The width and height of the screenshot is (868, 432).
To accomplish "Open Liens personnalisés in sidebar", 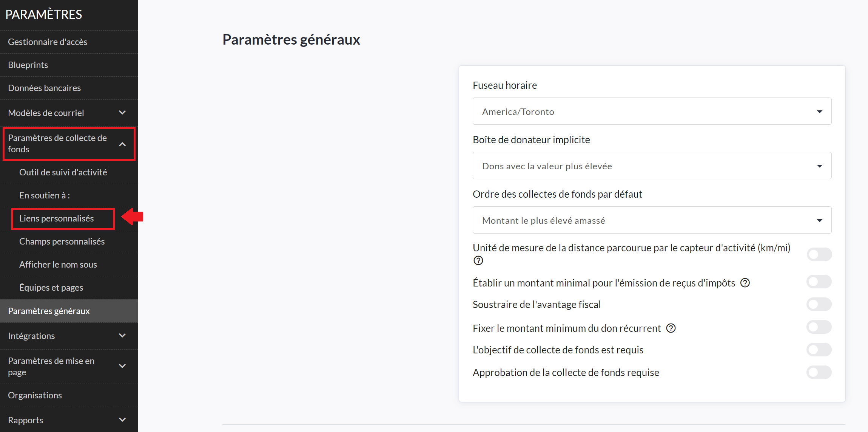I will (x=57, y=218).
